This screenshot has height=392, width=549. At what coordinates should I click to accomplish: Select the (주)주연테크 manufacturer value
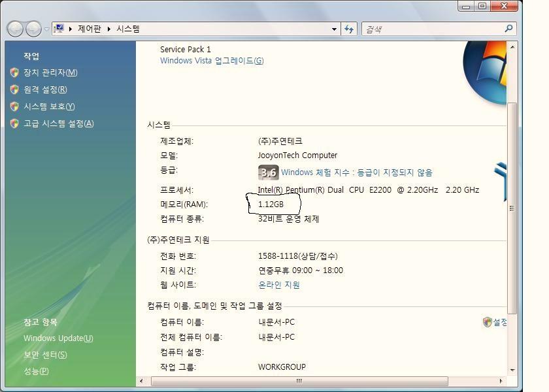pyautogui.click(x=280, y=141)
